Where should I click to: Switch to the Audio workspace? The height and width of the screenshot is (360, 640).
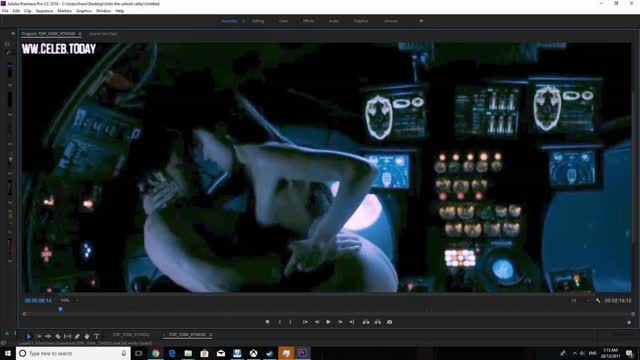coord(334,21)
